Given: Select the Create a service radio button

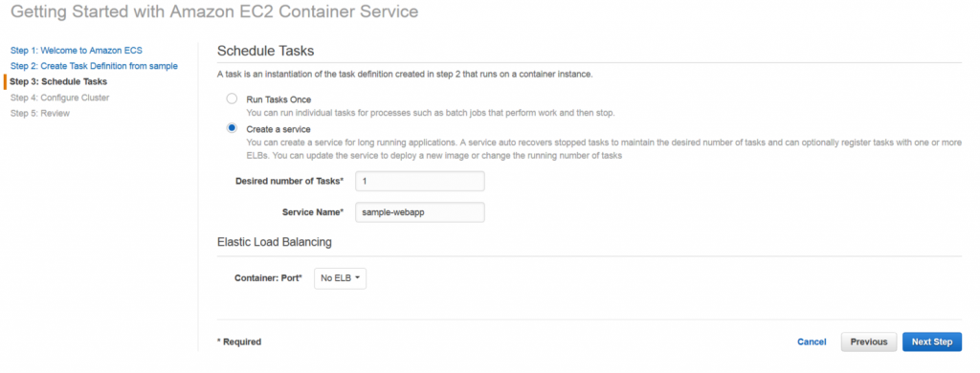Looking at the screenshot, I should tap(232, 128).
